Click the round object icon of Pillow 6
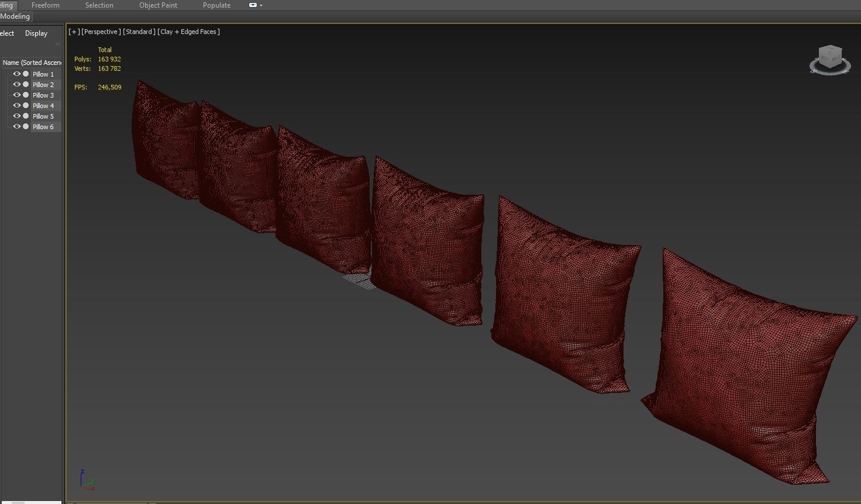 [26, 127]
